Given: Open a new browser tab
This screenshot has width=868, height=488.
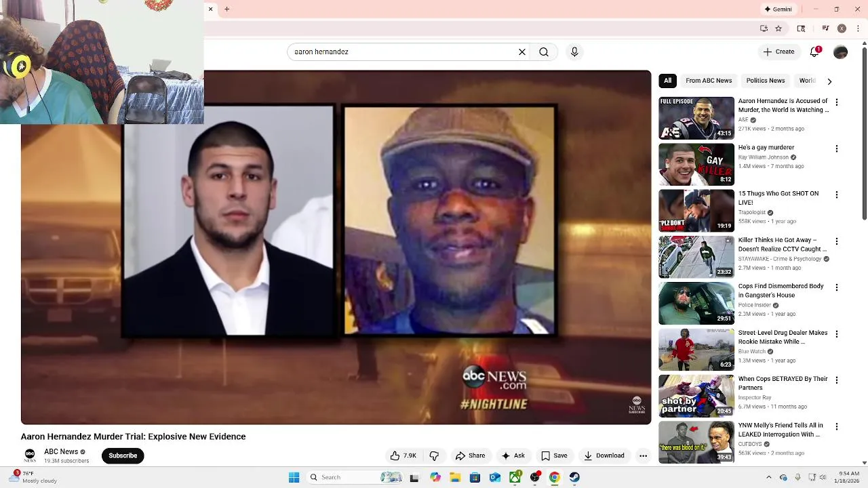Looking at the screenshot, I should click(227, 9).
